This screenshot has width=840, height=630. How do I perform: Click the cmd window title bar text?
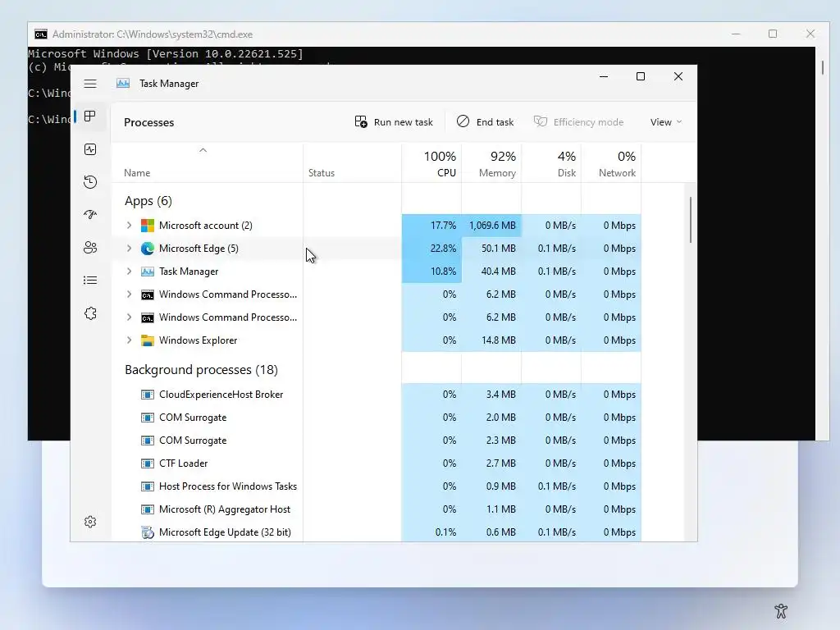click(153, 34)
